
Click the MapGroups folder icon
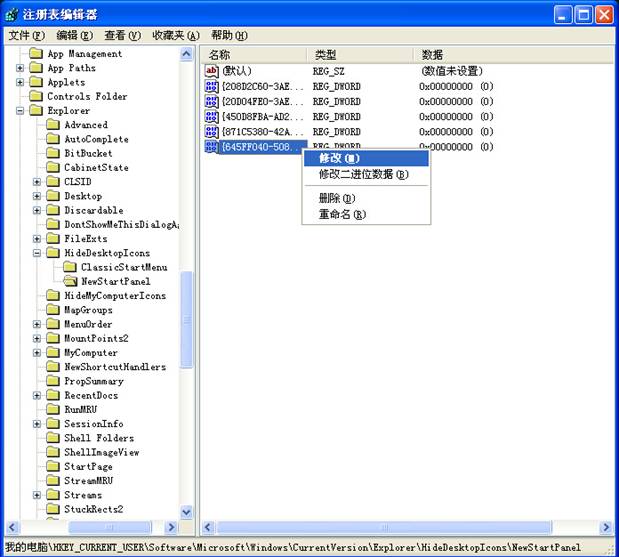53,310
